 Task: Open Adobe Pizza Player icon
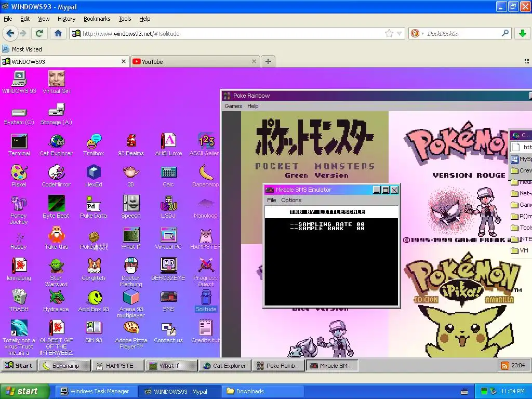(x=131, y=335)
